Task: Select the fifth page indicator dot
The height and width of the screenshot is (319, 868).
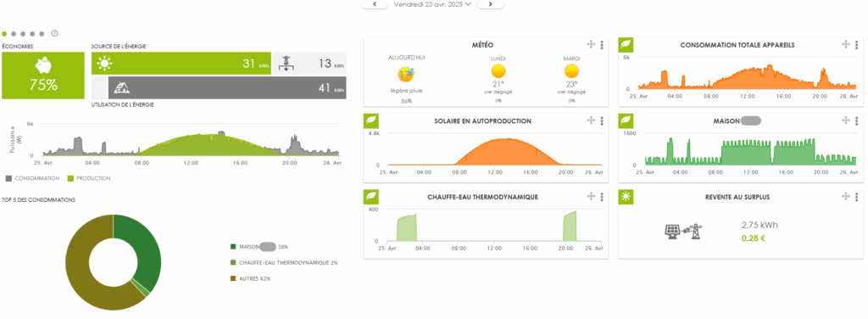Action: pos(42,34)
